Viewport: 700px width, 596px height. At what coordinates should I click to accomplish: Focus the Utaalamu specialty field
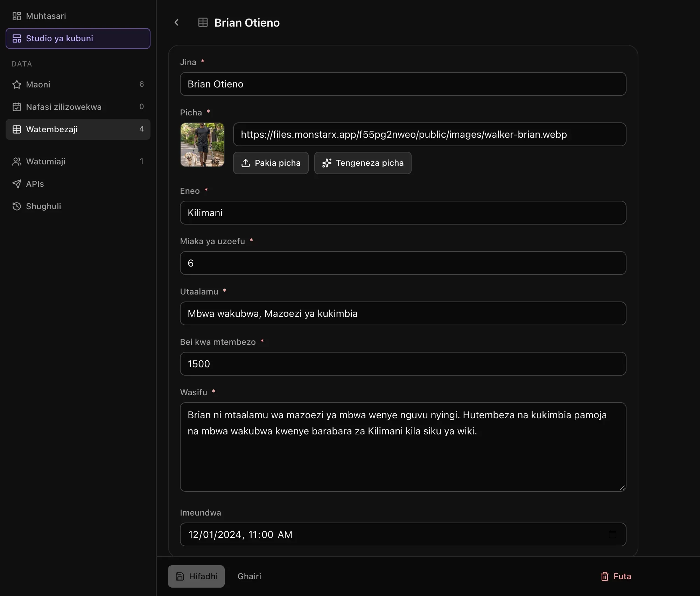point(403,313)
